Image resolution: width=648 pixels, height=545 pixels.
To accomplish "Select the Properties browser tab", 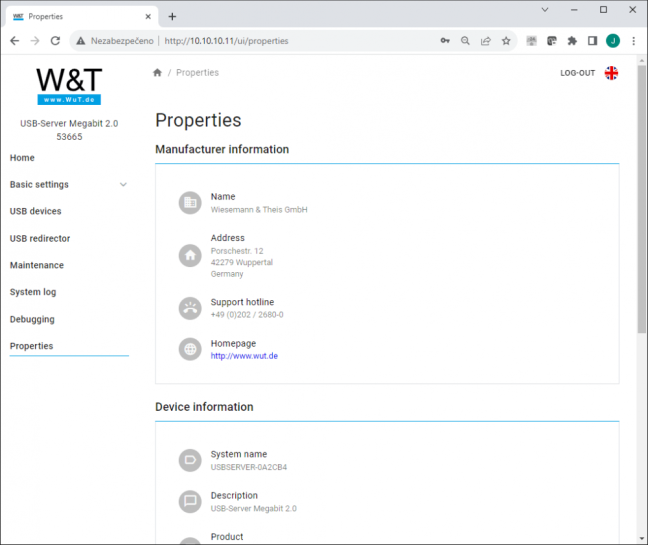I will coord(82,17).
